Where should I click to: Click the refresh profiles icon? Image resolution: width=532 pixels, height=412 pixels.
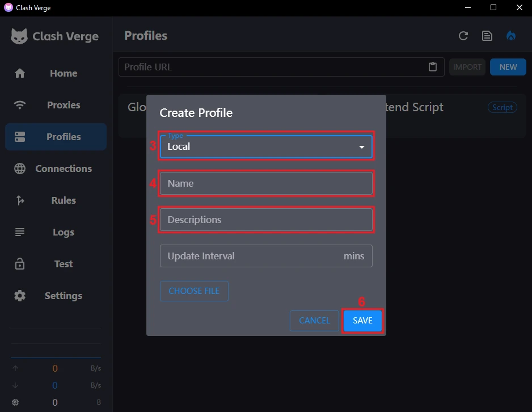click(463, 36)
